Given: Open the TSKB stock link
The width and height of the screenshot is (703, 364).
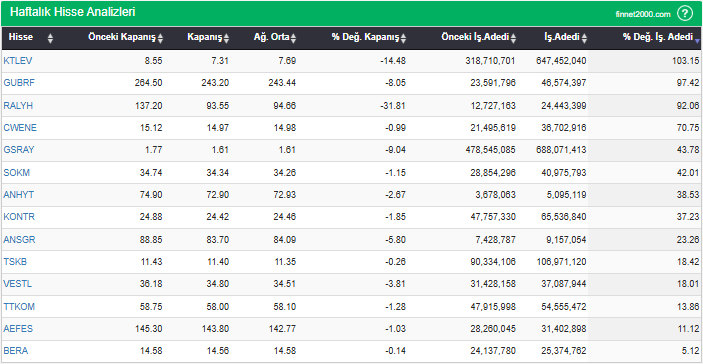Looking at the screenshot, I should [x=15, y=261].
